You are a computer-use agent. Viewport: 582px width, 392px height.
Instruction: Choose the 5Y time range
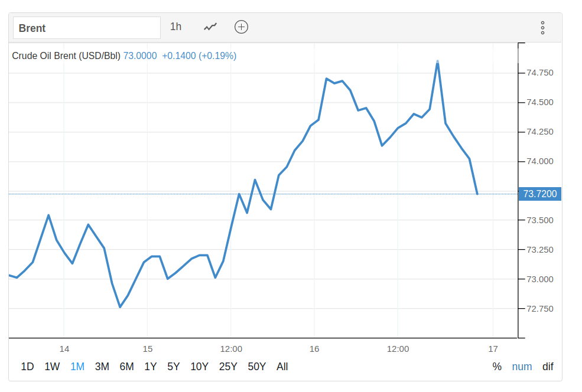pos(173,367)
